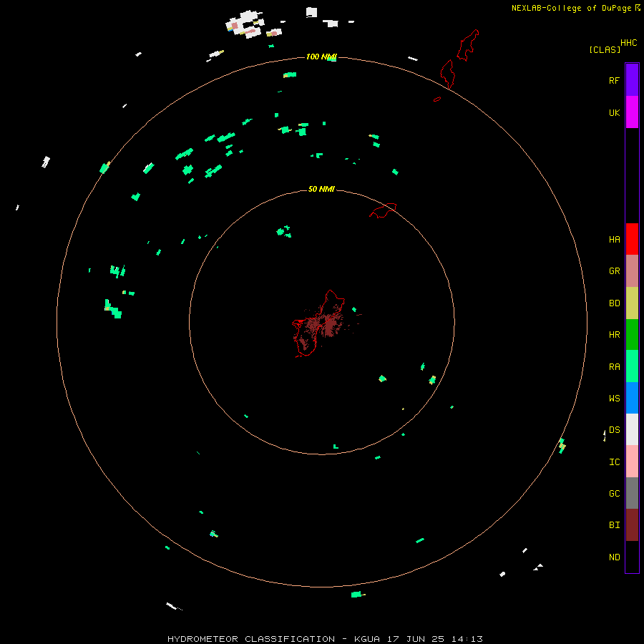Click the Hydrometeor Classification KGUA title text
Screen dimensions: 644x644
(x=325, y=639)
